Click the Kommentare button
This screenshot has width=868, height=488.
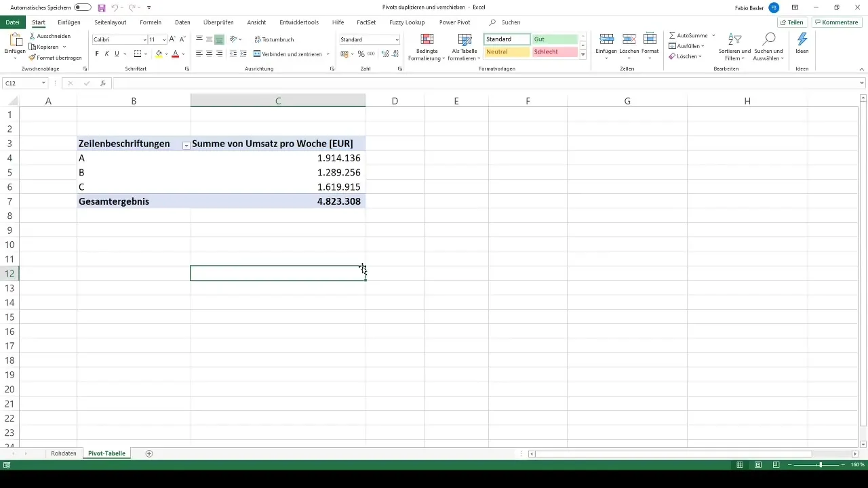837,22
